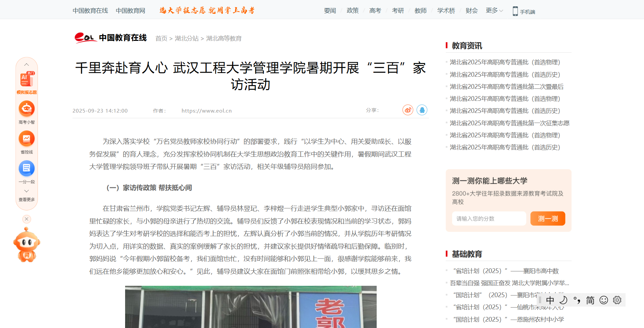This screenshot has width=644, height=328.
Task: Open “国培计划（2025）”—恩施州农村中小学 link
Action: (508, 320)
